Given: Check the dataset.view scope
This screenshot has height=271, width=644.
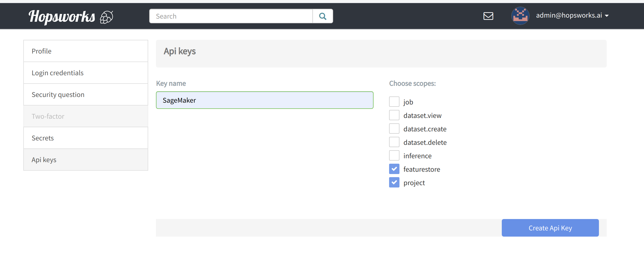Looking at the screenshot, I should coord(394,115).
